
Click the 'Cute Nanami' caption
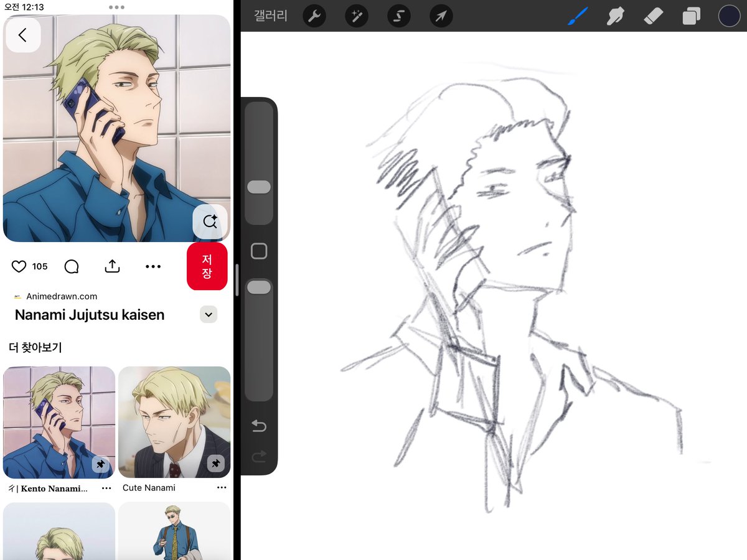[x=149, y=488]
